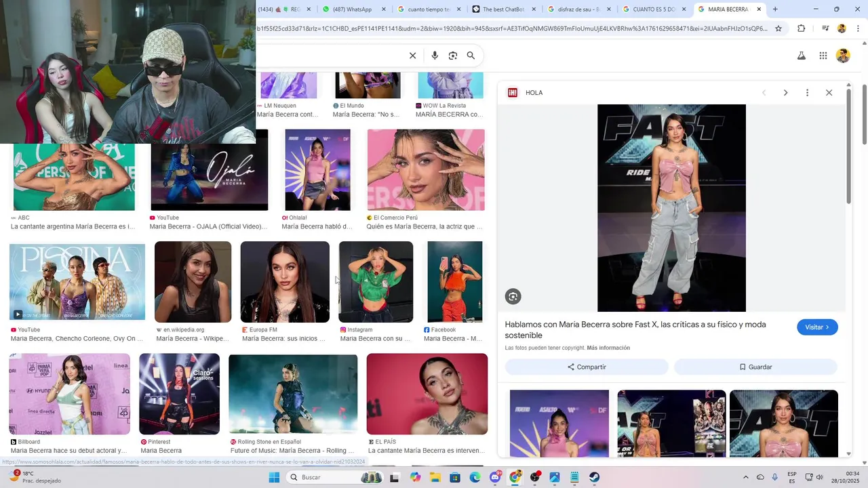Open the ABC result image of María Becerra

(74, 177)
